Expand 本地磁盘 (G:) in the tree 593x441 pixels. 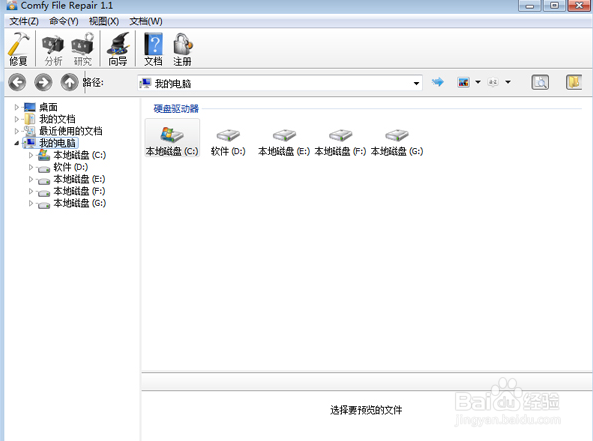(31, 203)
